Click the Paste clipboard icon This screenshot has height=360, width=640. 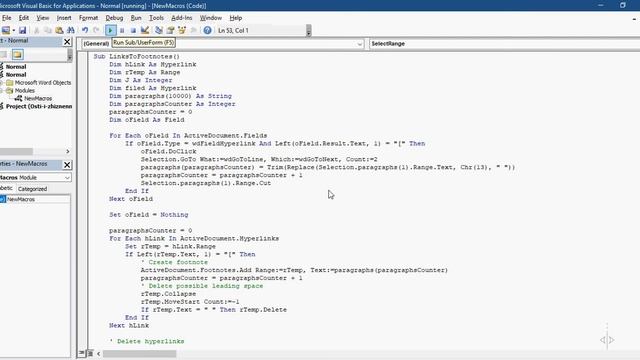tap(59, 30)
